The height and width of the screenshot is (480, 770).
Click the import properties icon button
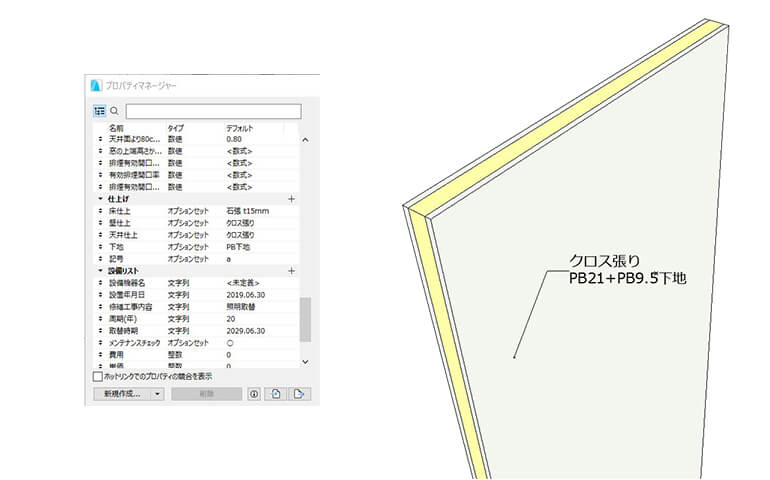[x=276, y=394]
